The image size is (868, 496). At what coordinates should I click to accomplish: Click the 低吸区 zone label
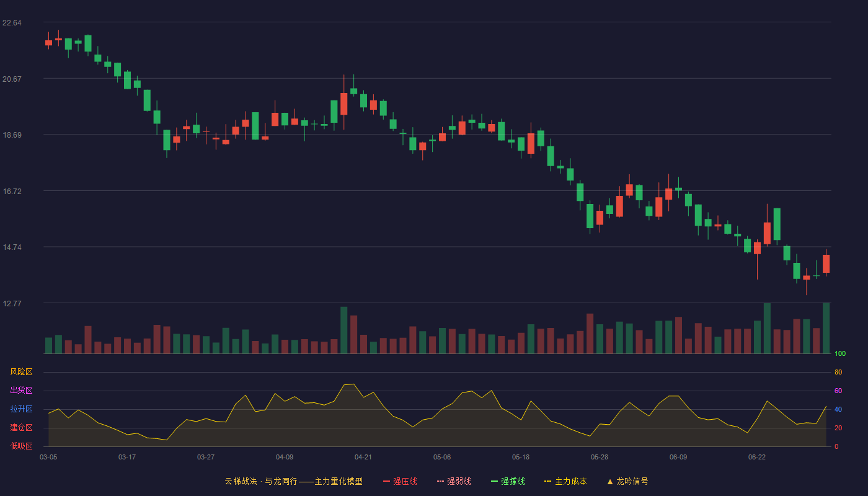click(21, 446)
